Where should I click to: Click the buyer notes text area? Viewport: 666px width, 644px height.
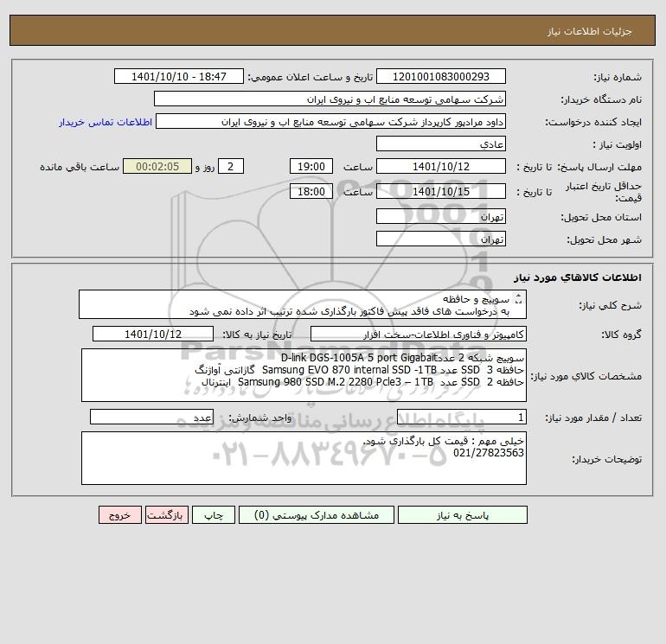click(x=304, y=458)
